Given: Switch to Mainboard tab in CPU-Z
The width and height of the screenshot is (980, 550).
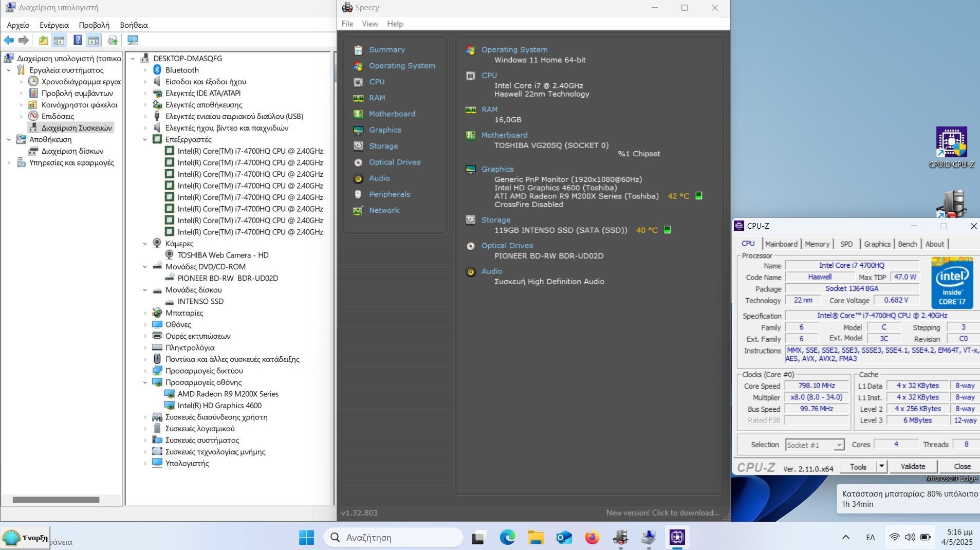Looking at the screenshot, I should coord(781,244).
